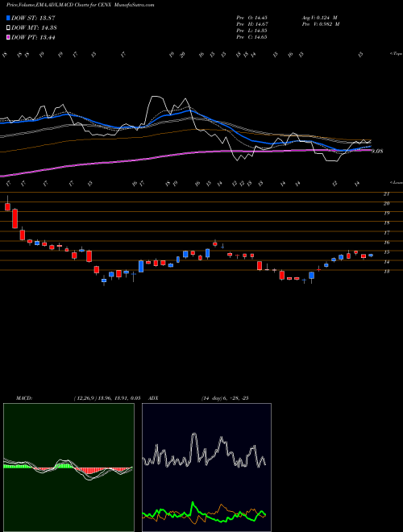Click the Pre H: 14.67 value

(253, 23)
